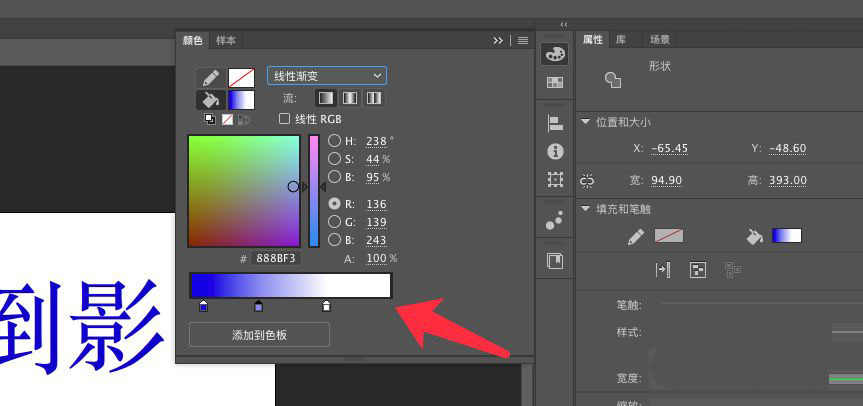The width and height of the screenshot is (863, 406).
Task: Open the Info panel icon in side dock
Action: 555,152
